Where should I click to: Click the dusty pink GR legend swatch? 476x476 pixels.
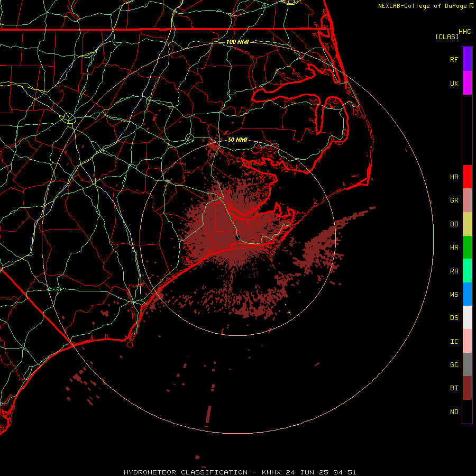pos(467,200)
